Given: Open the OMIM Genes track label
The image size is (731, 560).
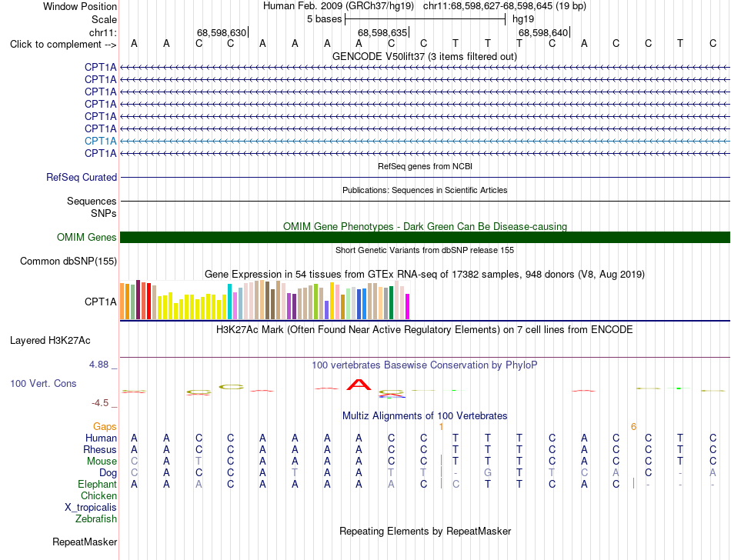Looking at the screenshot, I should point(87,237).
